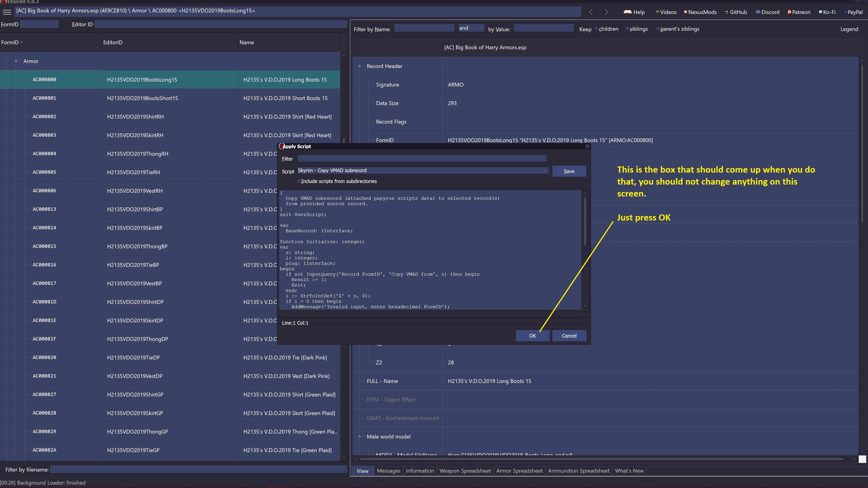Open the Armor Spreadsheet tab

[x=519, y=471]
